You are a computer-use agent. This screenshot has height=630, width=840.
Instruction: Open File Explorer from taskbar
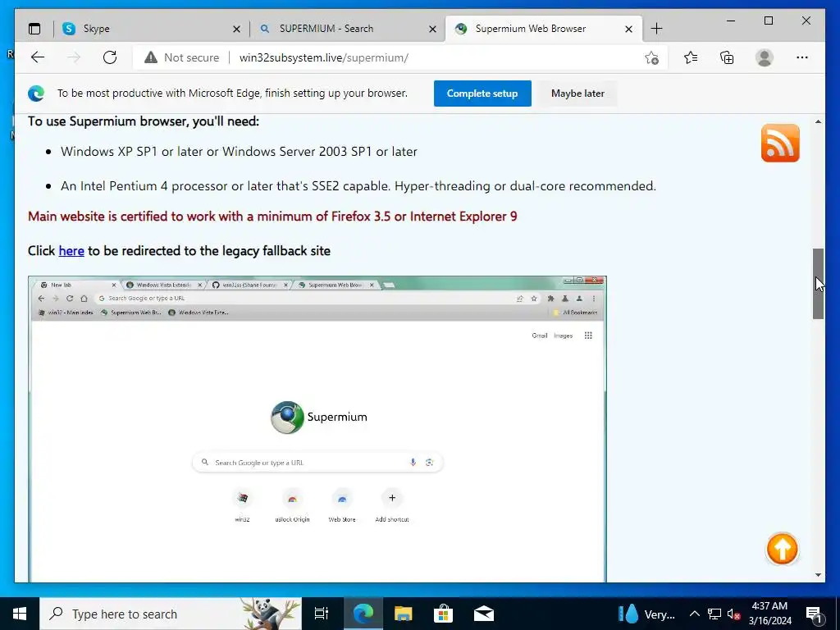click(403, 614)
